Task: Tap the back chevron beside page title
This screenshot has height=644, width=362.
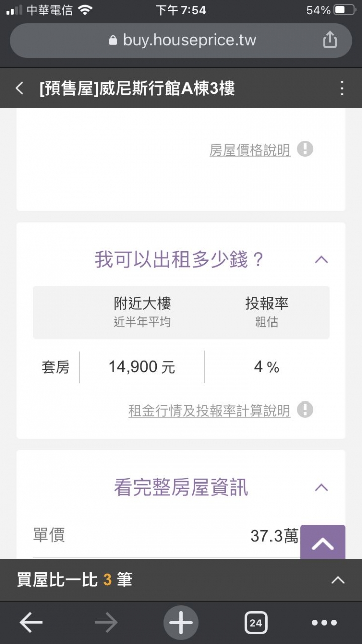Action: pos(19,89)
